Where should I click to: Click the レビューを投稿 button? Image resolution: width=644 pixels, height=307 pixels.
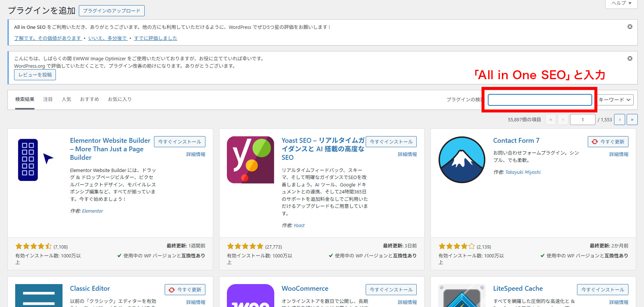tap(35, 75)
